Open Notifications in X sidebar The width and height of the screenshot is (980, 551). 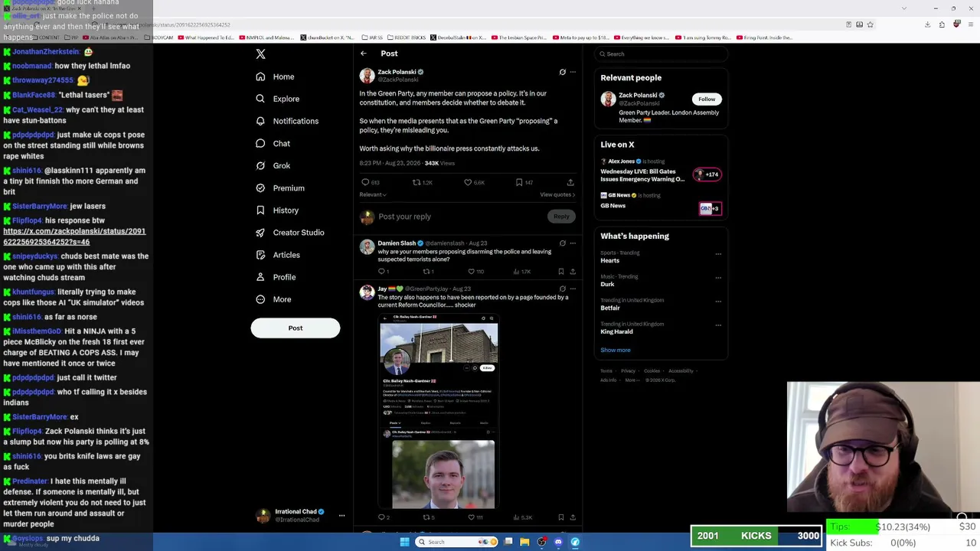[x=286, y=121]
